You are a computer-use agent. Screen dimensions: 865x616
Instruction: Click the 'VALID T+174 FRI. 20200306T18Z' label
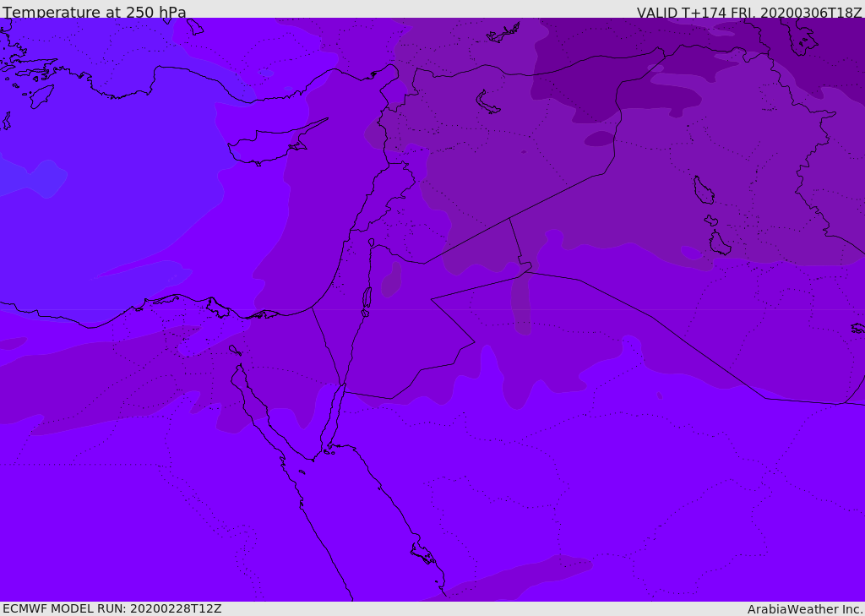(748, 13)
